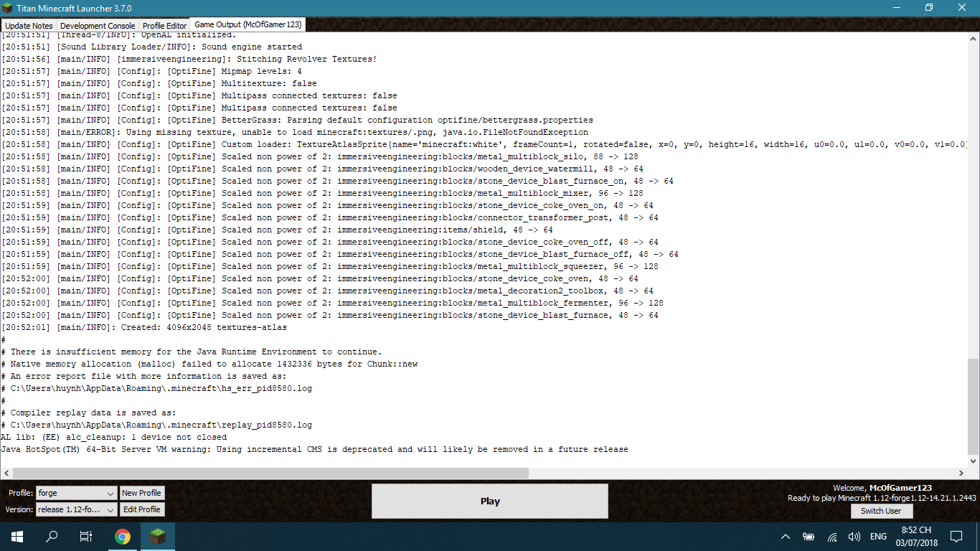Create a profile with New Profile
Viewport: 980px width, 551px height.
click(141, 493)
